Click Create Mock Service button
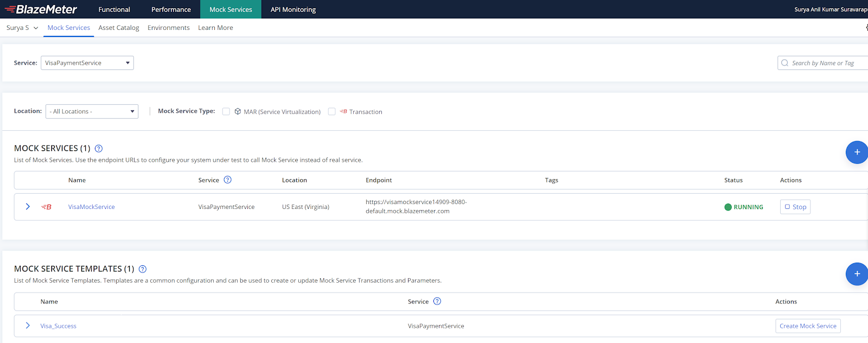Viewport: 868px width, 343px height. click(x=808, y=326)
